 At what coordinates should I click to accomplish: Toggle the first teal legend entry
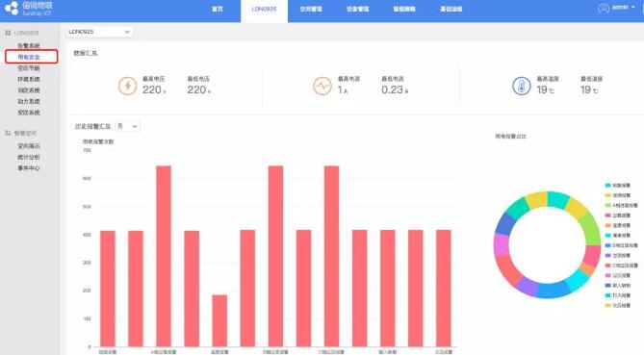coord(617,186)
